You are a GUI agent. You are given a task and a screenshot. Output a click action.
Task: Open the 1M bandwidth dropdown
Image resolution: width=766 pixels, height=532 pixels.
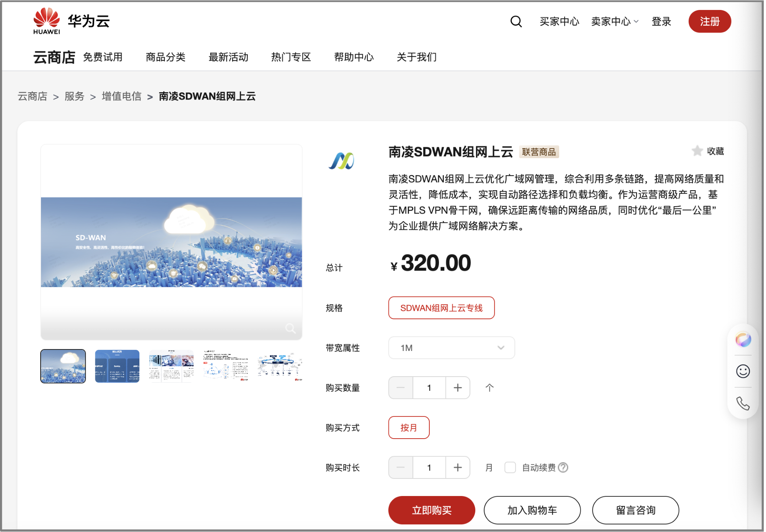point(452,348)
